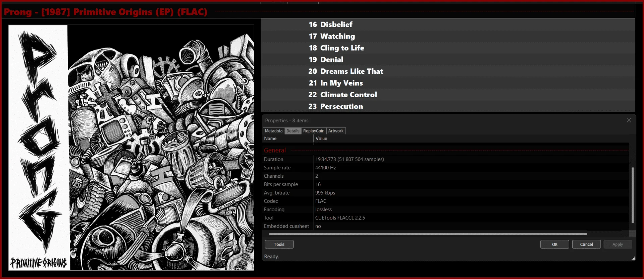This screenshot has height=279, width=644.
Task: Confirm with the OK button
Action: point(555,244)
